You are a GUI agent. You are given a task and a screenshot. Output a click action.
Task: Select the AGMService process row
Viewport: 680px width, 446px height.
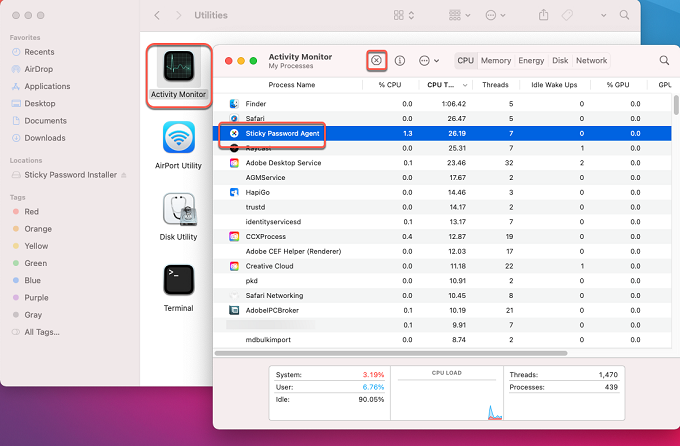click(442, 177)
